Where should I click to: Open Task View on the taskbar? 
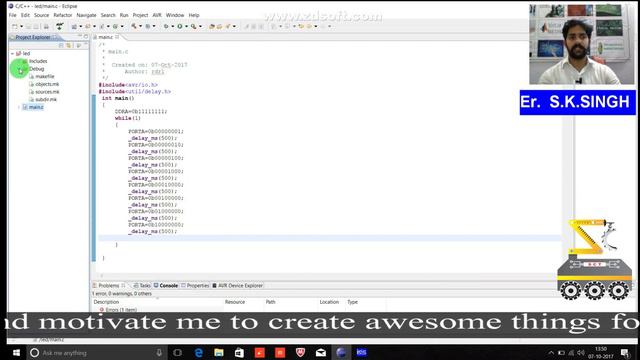[177, 353]
